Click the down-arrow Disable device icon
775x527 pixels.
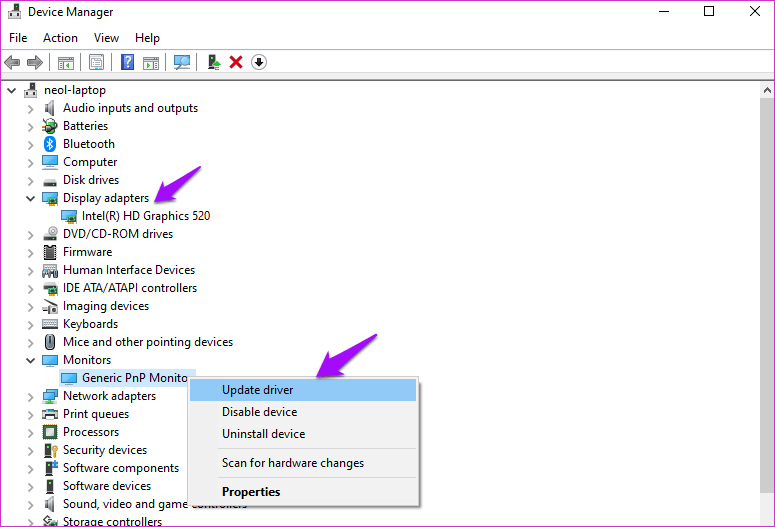pos(259,62)
